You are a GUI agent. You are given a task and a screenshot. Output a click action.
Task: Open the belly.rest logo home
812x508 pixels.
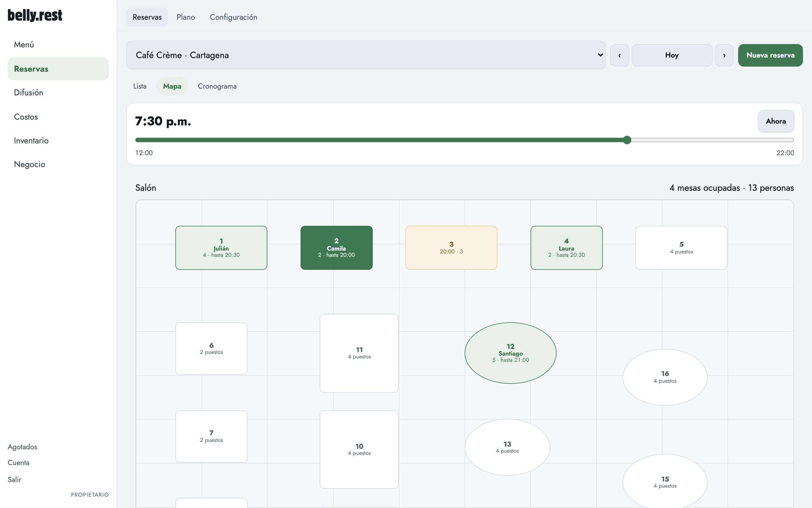35,16
